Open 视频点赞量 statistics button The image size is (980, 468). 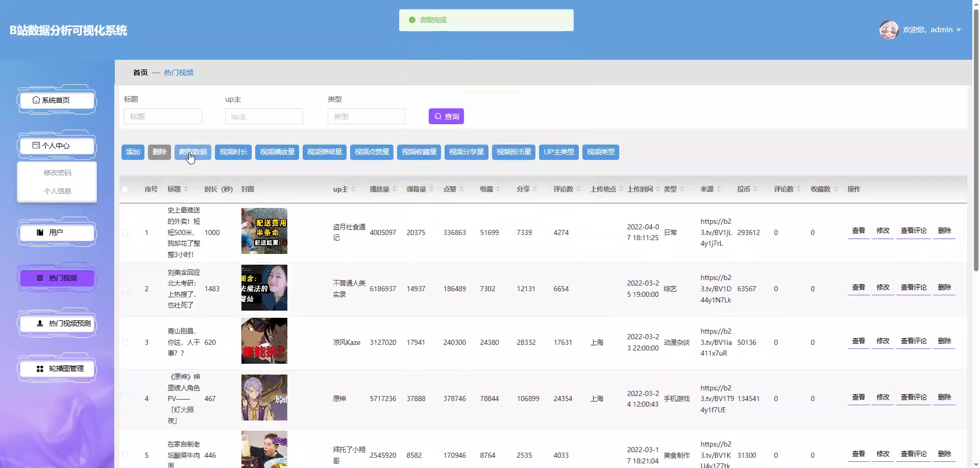[372, 152]
